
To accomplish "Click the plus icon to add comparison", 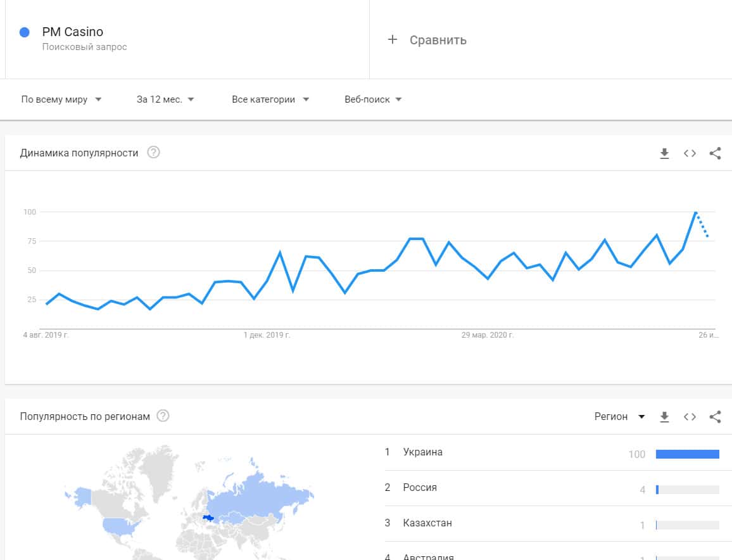I will [393, 40].
